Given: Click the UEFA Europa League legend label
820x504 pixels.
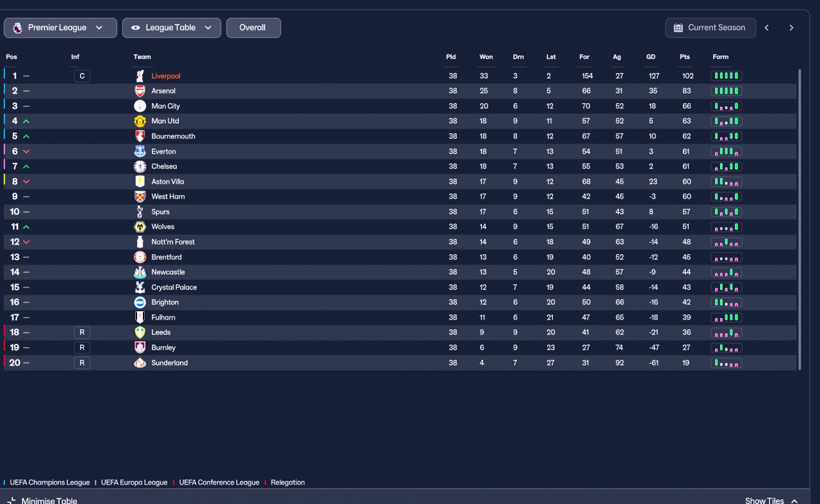Looking at the screenshot, I should [134, 483].
